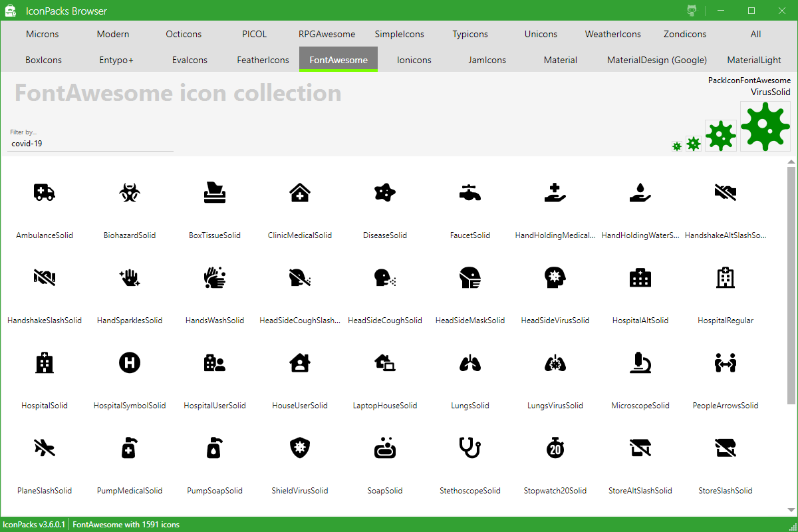Pick the HospitalAltSolid icon
798x532 pixels.
(640, 278)
